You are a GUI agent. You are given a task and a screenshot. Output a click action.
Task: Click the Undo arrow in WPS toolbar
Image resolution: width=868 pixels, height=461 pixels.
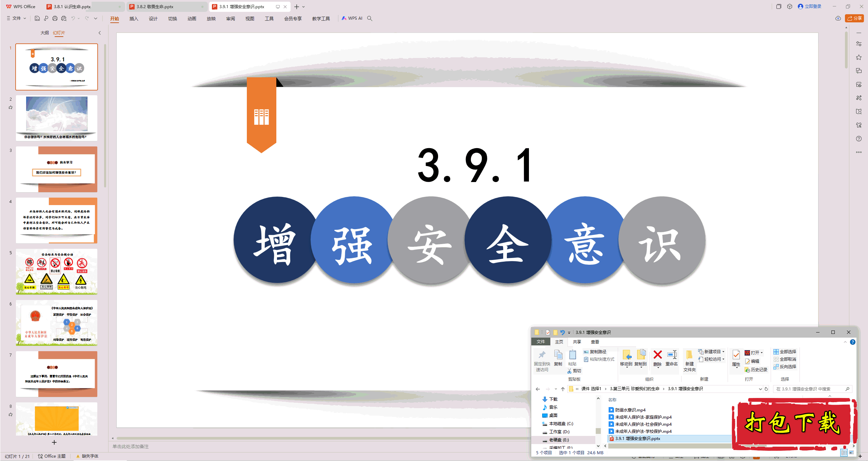pos(73,18)
